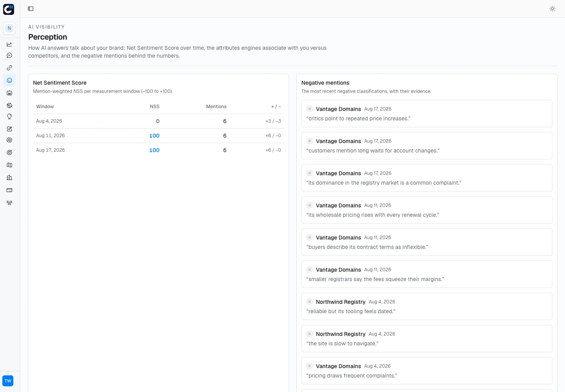The width and height of the screenshot is (565, 392).
Task: Open the link chain sidebar icon
Action: coord(9,68)
